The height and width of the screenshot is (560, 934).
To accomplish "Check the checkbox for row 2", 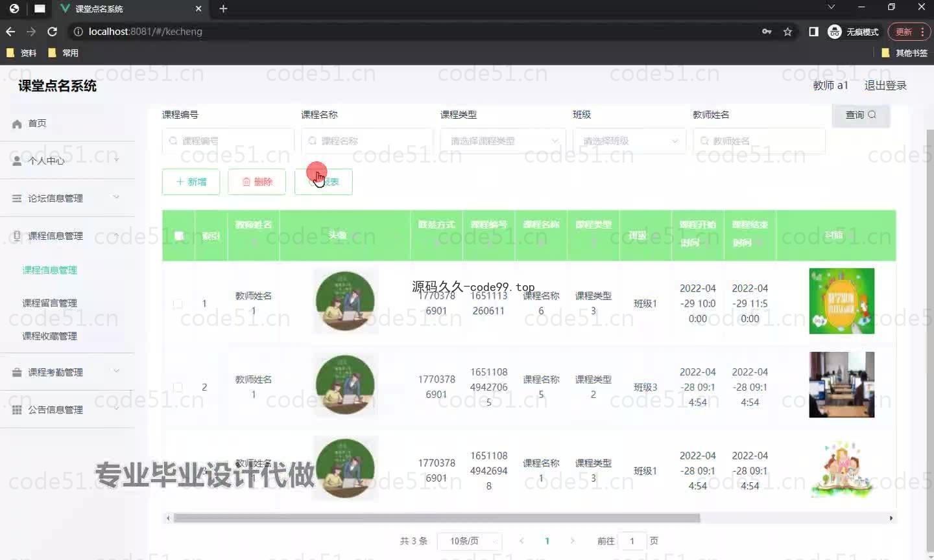I will [178, 387].
